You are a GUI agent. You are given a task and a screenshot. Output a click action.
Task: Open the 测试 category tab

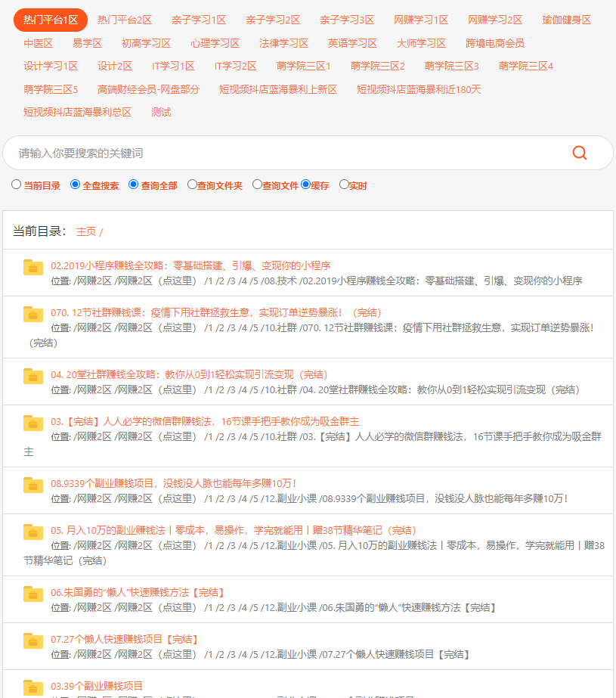click(161, 112)
